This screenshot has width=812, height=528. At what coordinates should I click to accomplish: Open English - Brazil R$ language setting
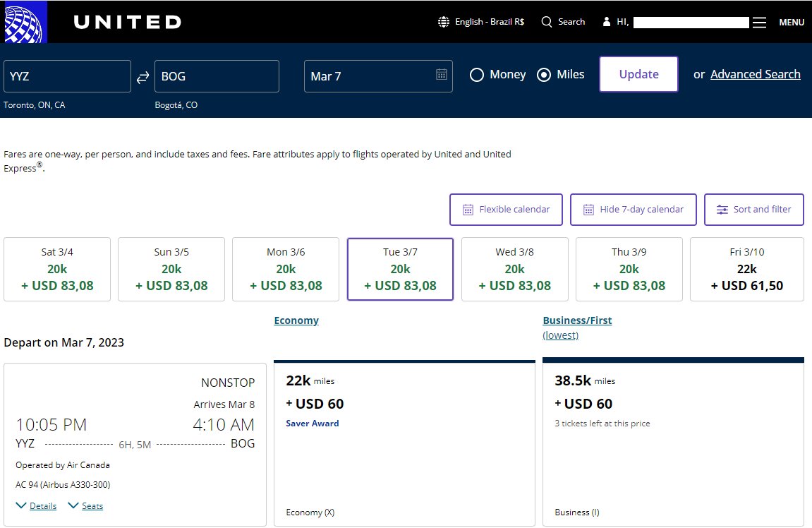[490, 22]
